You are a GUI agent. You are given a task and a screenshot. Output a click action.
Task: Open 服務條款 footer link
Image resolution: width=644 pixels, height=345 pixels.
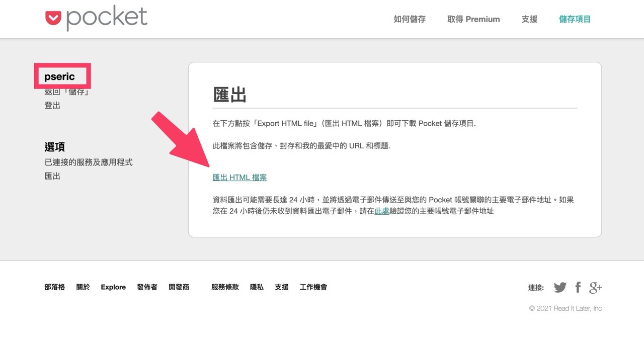[x=225, y=287]
